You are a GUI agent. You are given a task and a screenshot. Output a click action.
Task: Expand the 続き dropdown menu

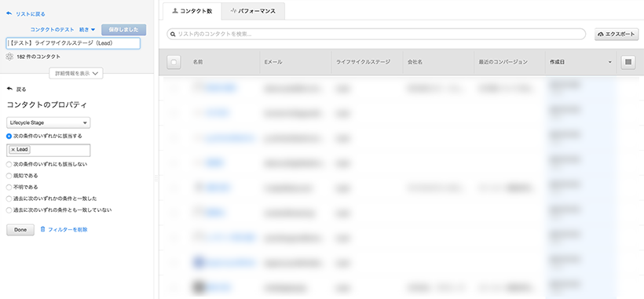(x=87, y=30)
